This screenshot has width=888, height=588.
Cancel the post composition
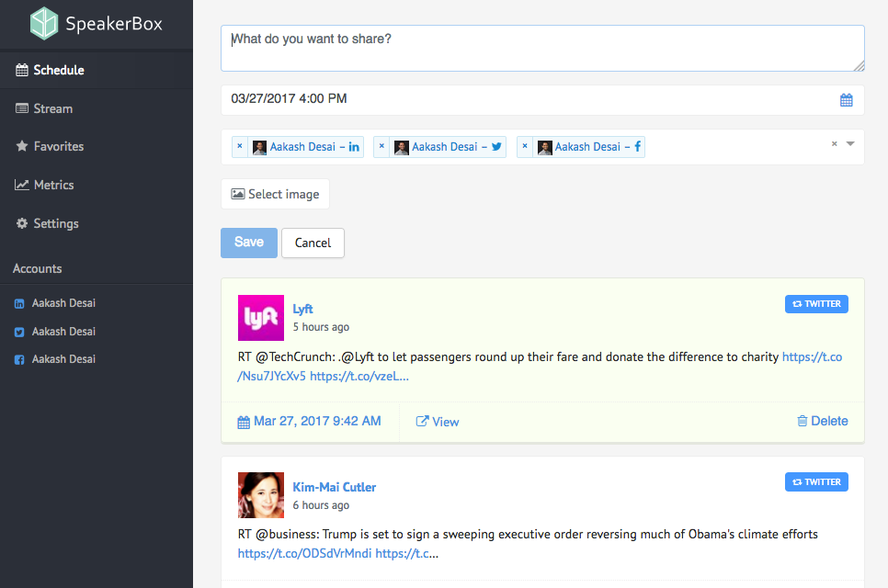313,243
